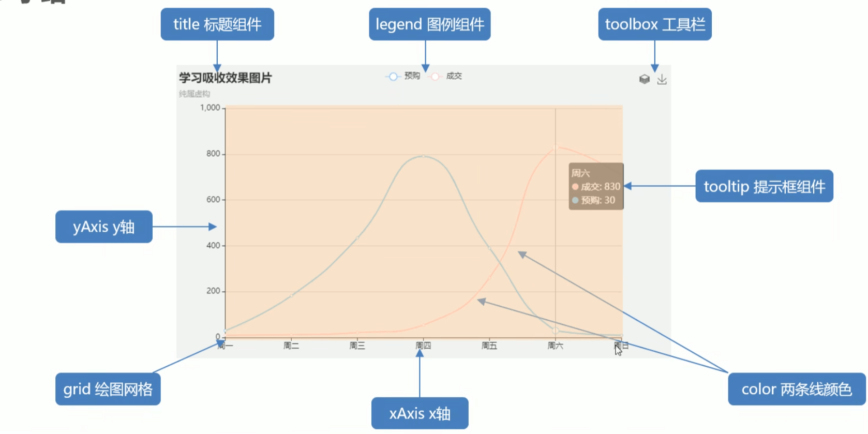The width and height of the screenshot is (868, 434).
Task: Click the 成交 line peak point at 周六
Action: pyautogui.click(x=556, y=148)
